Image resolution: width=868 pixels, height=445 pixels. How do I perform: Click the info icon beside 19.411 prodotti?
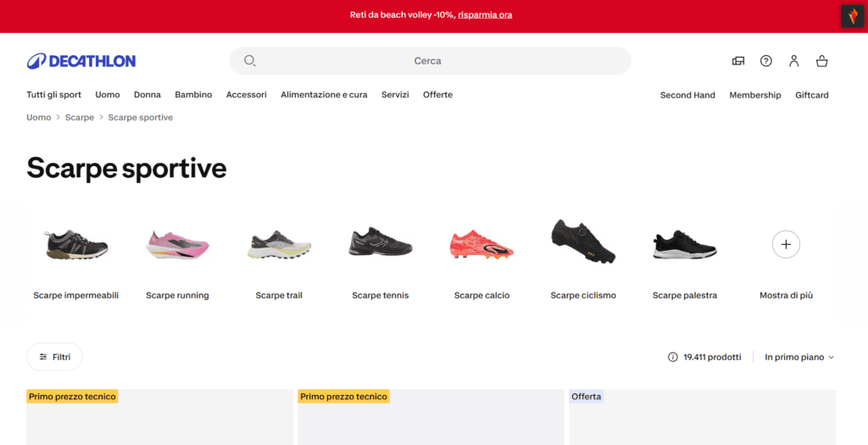point(672,357)
